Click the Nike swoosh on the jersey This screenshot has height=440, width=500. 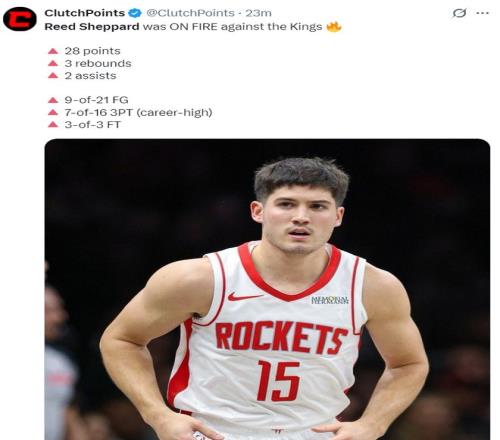(244, 296)
